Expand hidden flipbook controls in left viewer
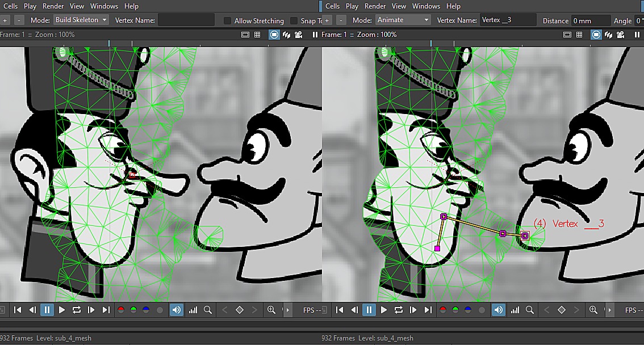Image resolution: width=644 pixels, height=345 pixels. pos(287,310)
